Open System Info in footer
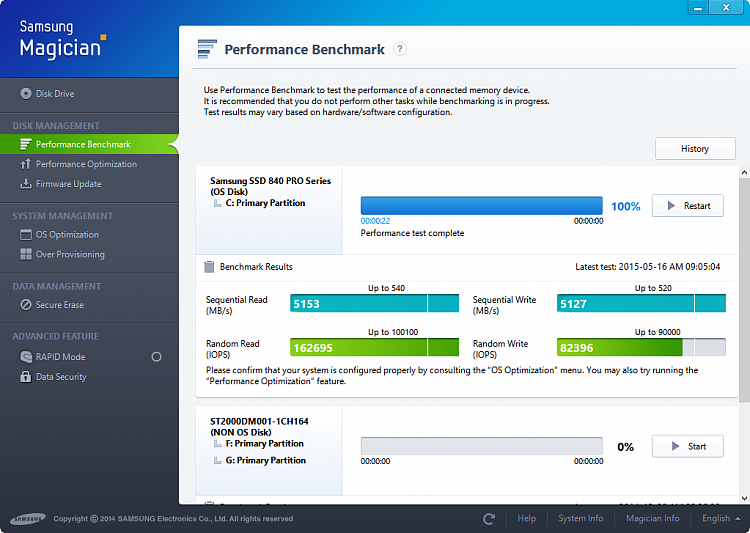 [581, 519]
